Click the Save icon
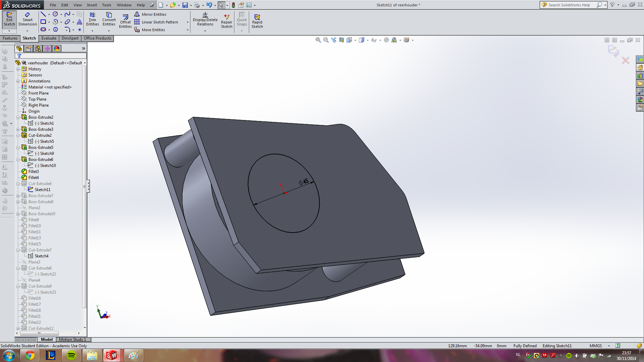Image resolution: width=644 pixels, height=362 pixels. click(185, 5)
